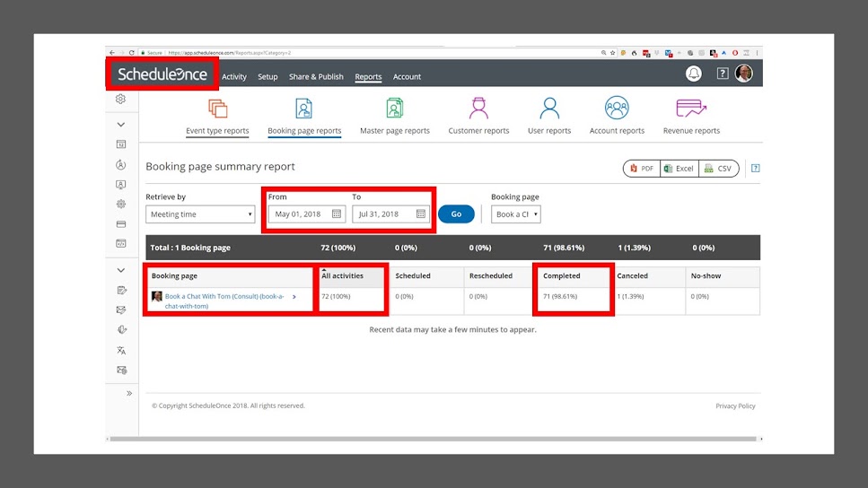Open the Account menu
This screenshot has height=488, width=868.
coord(407,77)
